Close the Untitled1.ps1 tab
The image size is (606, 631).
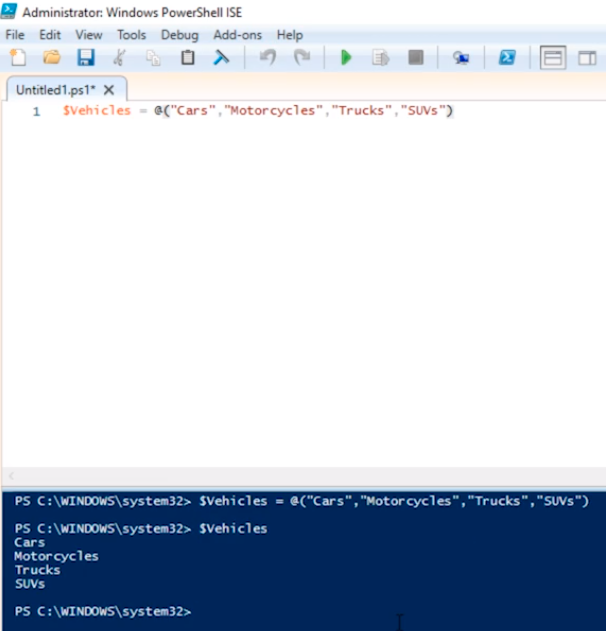(110, 89)
